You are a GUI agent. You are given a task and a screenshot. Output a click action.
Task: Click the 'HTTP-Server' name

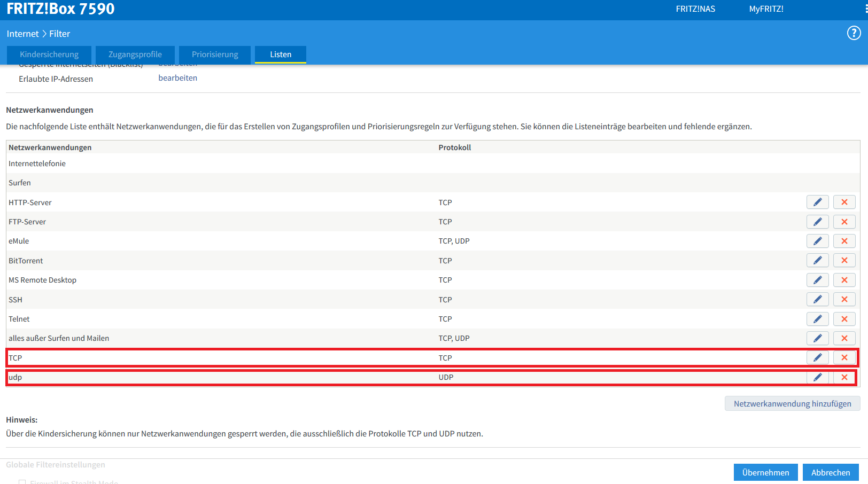30,202
